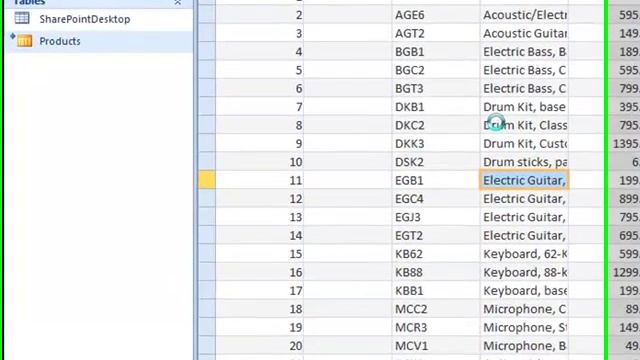Click the product code BGT3
Screen dimensions: 640x360
pos(409,89)
